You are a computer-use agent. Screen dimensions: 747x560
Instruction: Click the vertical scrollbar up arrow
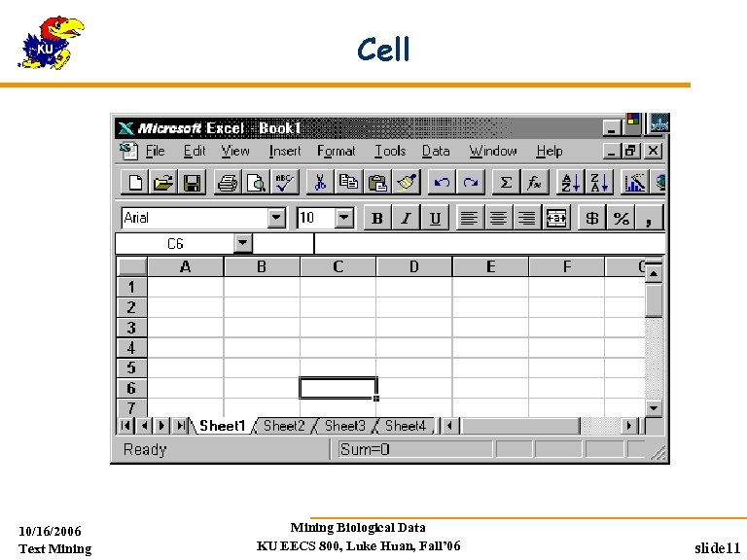point(654,274)
